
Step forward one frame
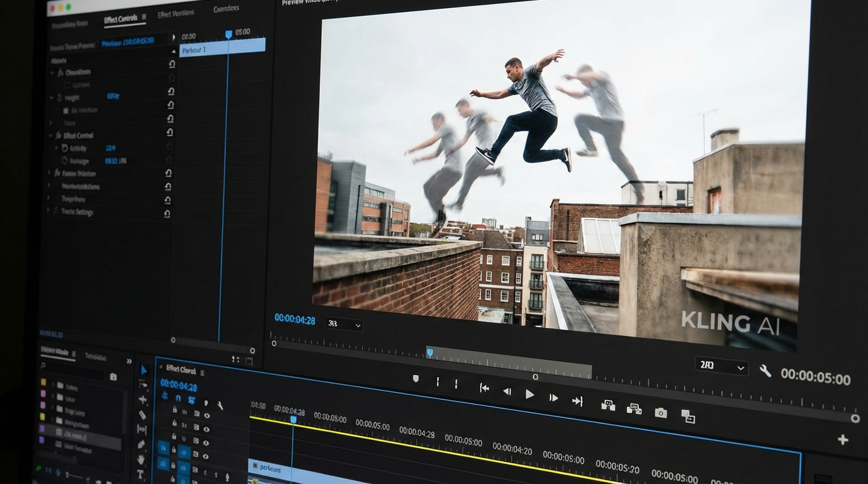pos(553,397)
